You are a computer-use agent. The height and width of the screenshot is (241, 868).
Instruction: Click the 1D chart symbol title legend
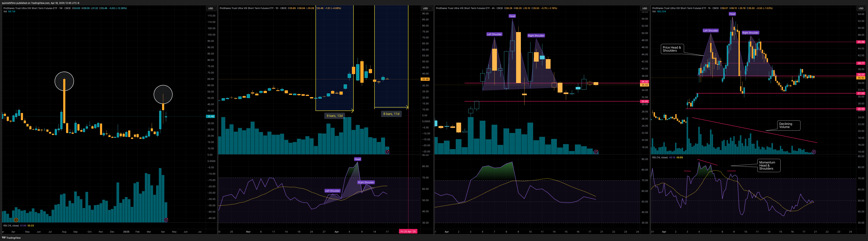(253, 8)
